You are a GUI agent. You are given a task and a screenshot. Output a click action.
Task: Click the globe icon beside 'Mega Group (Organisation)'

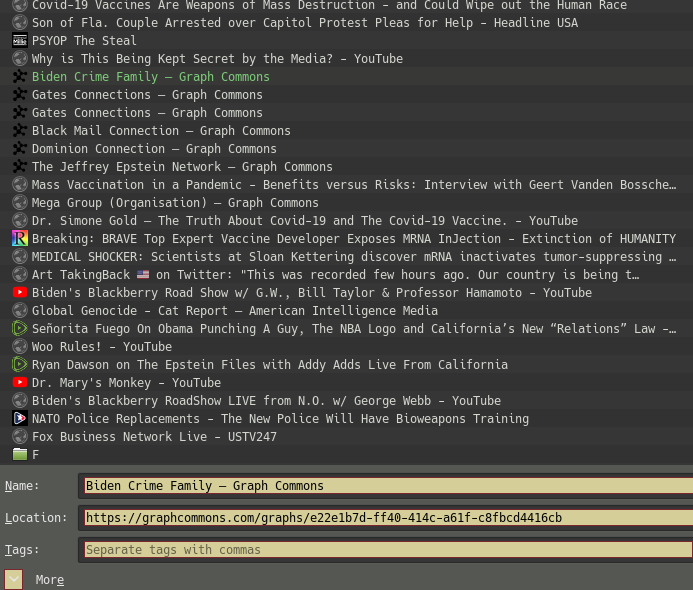19,202
